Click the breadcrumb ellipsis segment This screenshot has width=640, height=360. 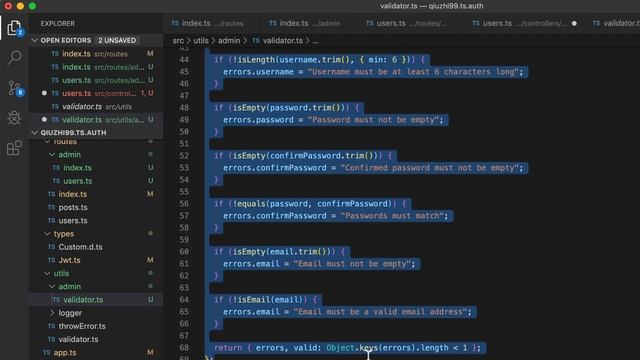pos(316,40)
